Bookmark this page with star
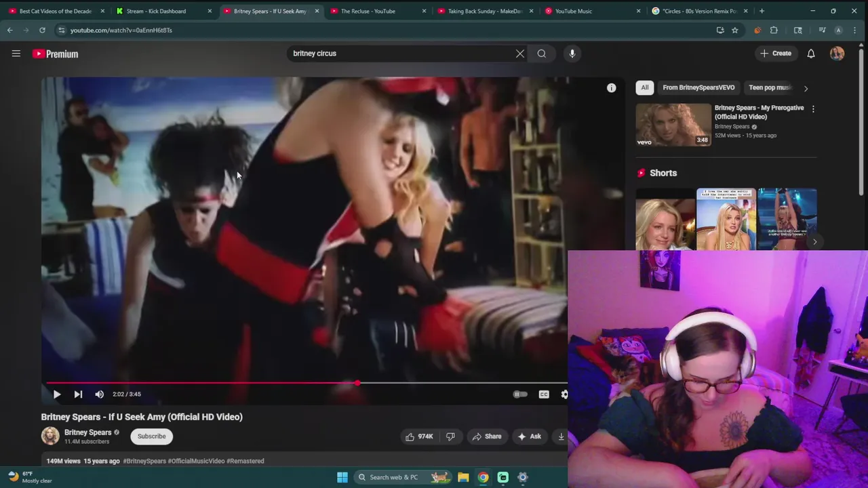This screenshot has width=868, height=488. [x=734, y=30]
